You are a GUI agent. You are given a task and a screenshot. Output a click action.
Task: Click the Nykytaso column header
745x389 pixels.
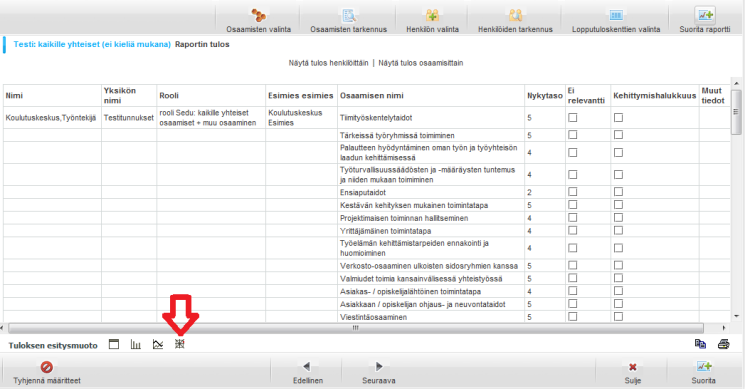545,95
